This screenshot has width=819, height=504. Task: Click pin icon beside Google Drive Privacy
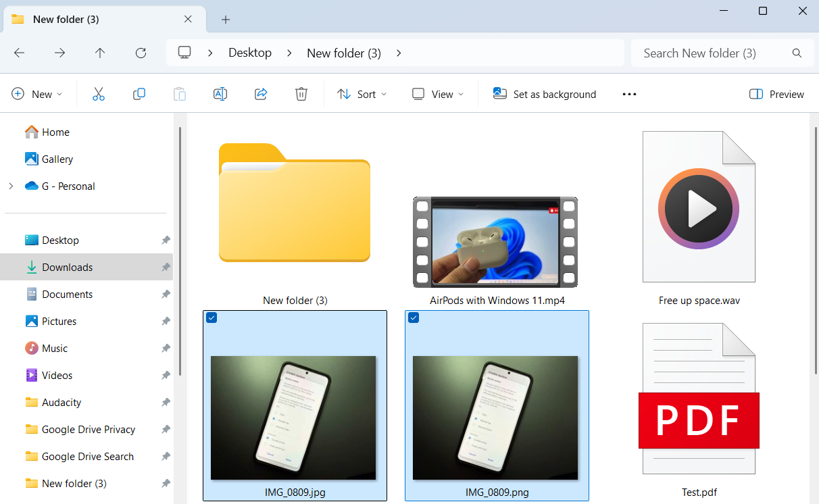[166, 429]
